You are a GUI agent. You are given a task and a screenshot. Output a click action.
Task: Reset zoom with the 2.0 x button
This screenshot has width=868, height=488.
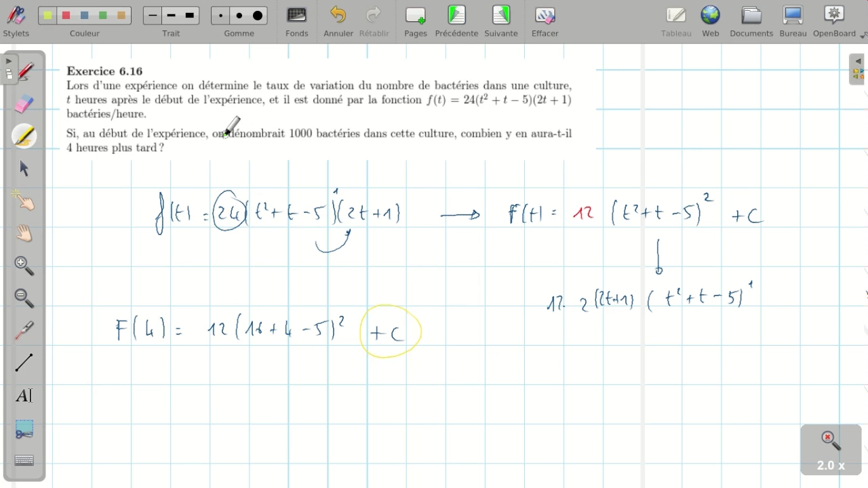click(x=831, y=450)
